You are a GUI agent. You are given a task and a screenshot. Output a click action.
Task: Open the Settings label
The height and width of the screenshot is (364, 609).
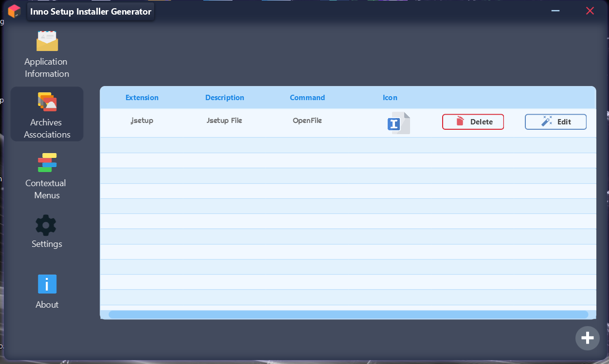tap(47, 244)
